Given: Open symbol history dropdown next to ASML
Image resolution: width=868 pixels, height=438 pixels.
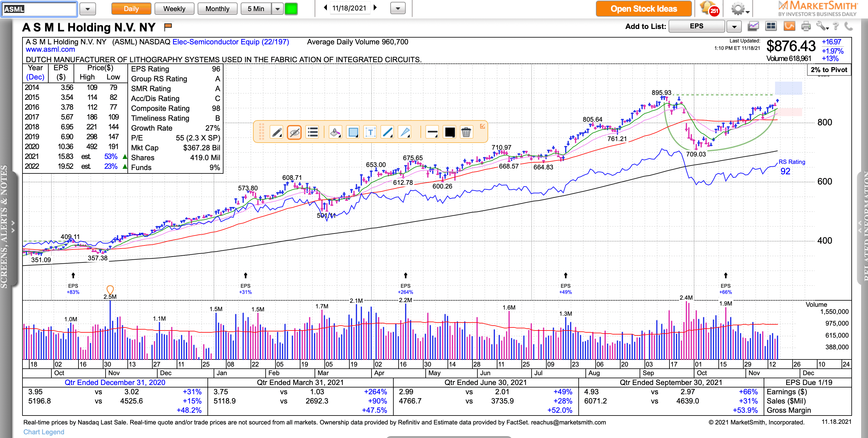Looking at the screenshot, I should [88, 9].
